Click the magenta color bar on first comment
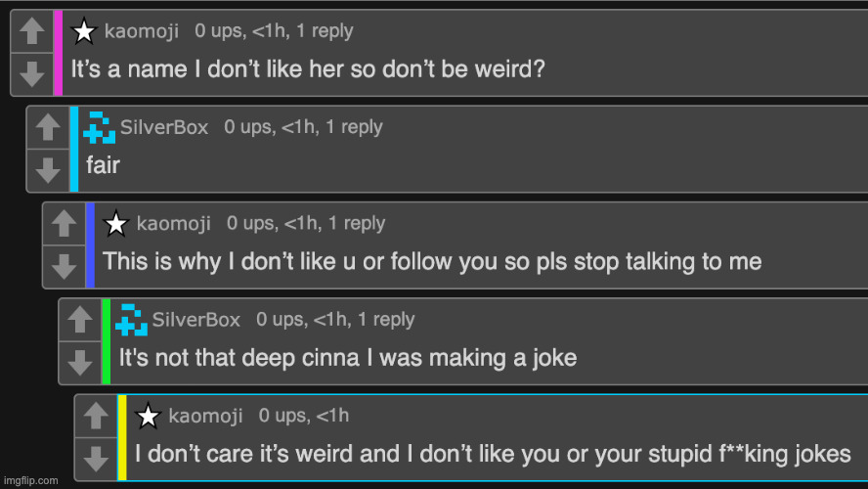The width and height of the screenshot is (868, 489). [x=59, y=53]
